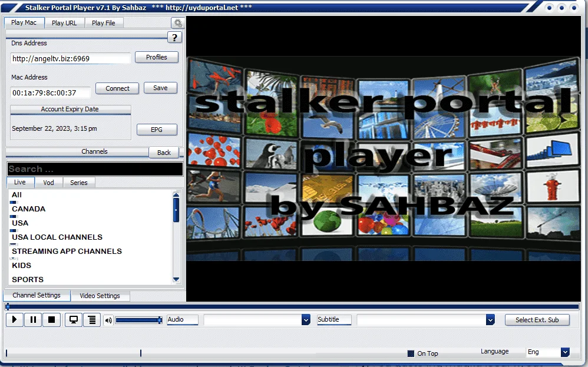This screenshot has width=588, height=367.
Task: Open the question mark help button
Action: point(174,37)
